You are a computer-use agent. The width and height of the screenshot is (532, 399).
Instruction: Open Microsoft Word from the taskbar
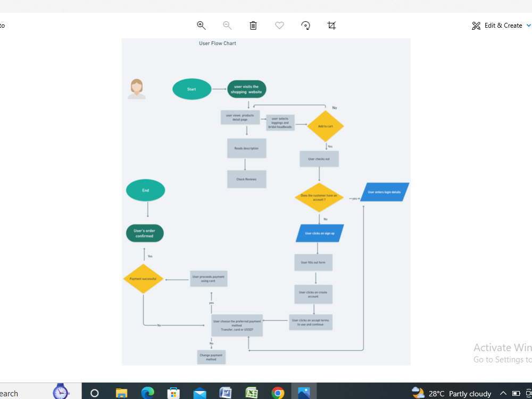[226, 394]
